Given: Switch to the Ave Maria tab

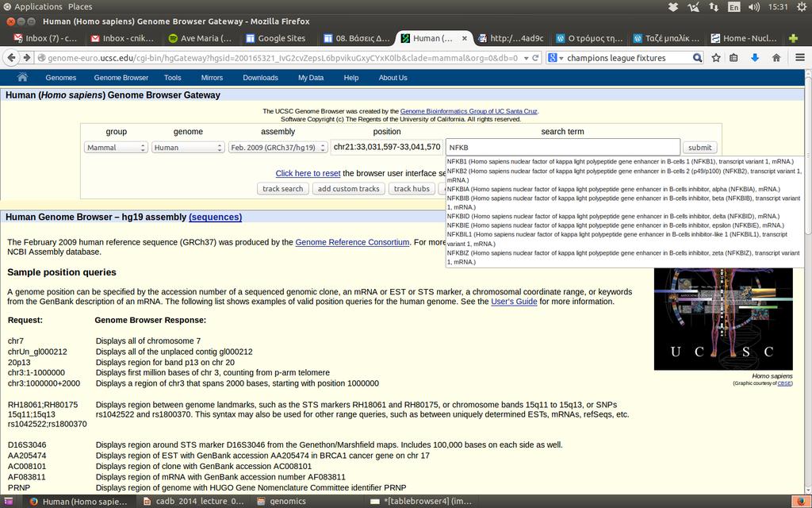Looking at the screenshot, I should 201,38.
